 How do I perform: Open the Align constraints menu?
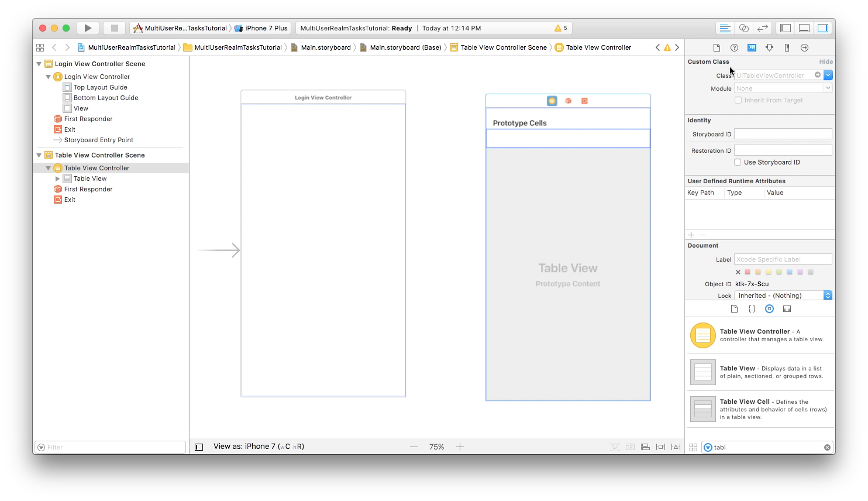click(645, 447)
